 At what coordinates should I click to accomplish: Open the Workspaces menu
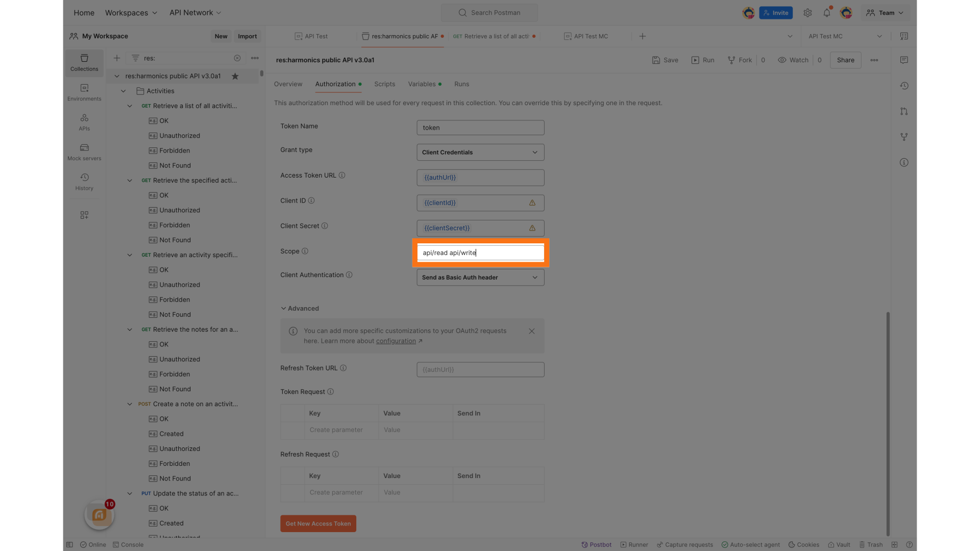131,13
